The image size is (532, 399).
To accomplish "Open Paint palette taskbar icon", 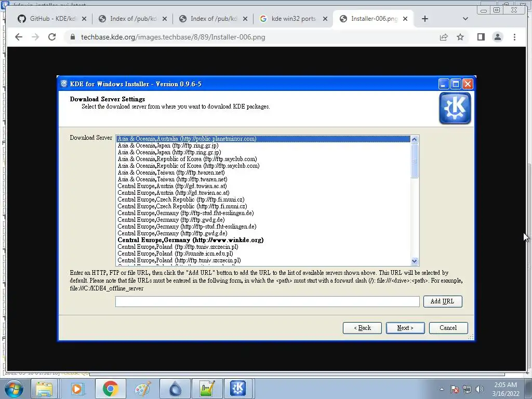I will click(143, 389).
